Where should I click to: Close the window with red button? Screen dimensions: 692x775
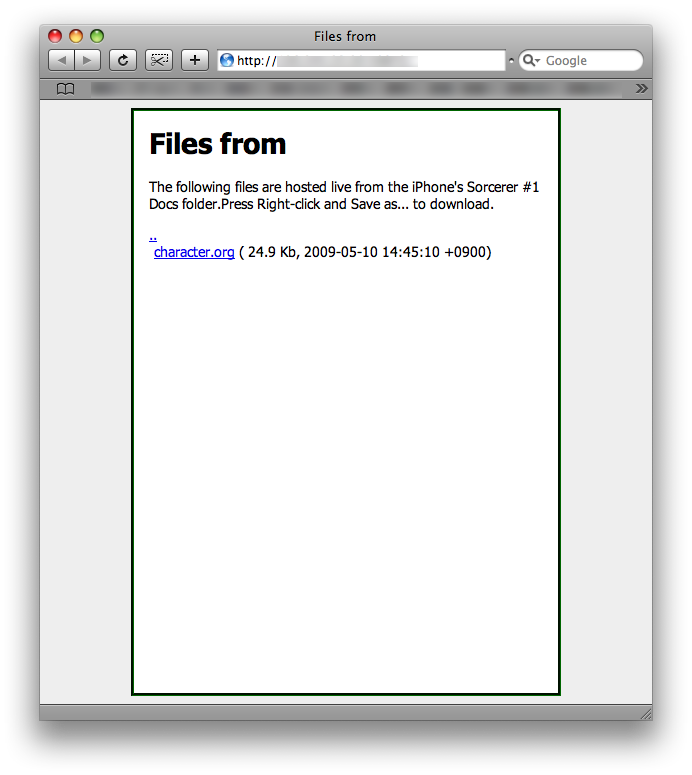pos(55,36)
